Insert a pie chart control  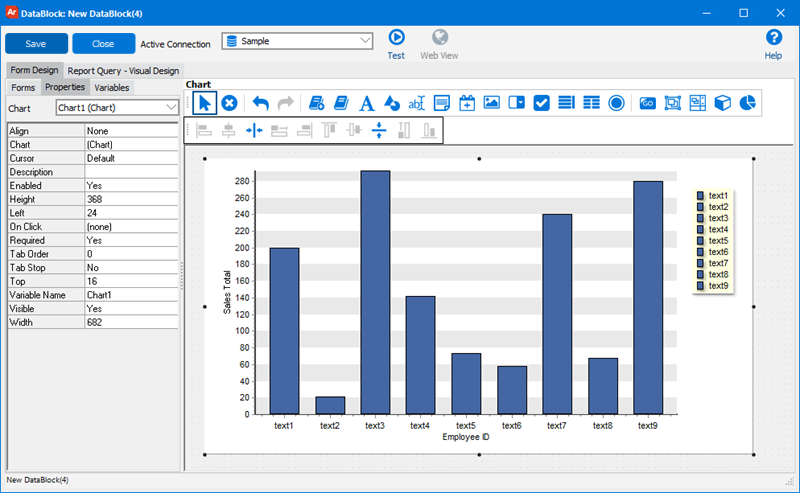click(x=746, y=102)
